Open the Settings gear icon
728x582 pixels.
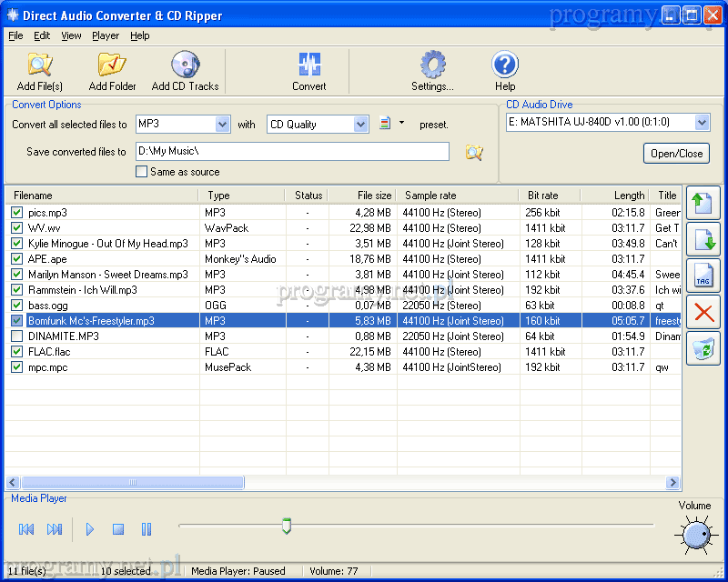[x=432, y=65]
